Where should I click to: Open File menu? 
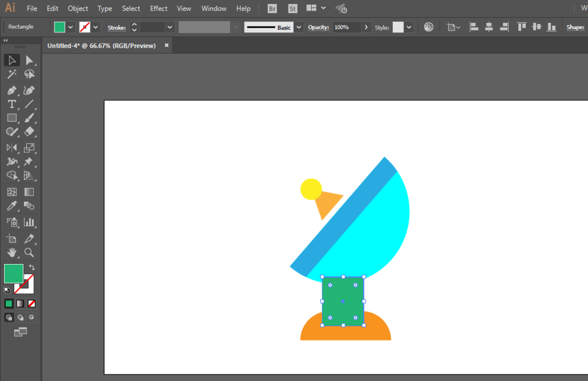(32, 8)
